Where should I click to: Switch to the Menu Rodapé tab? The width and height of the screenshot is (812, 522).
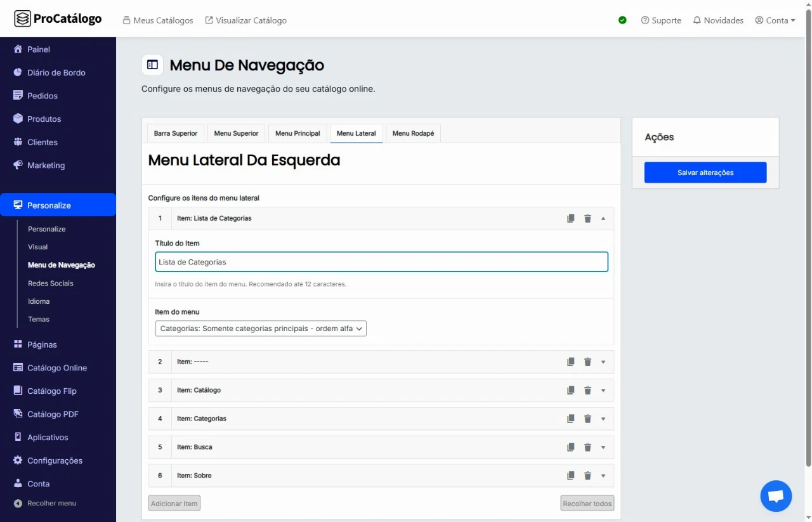click(x=413, y=133)
